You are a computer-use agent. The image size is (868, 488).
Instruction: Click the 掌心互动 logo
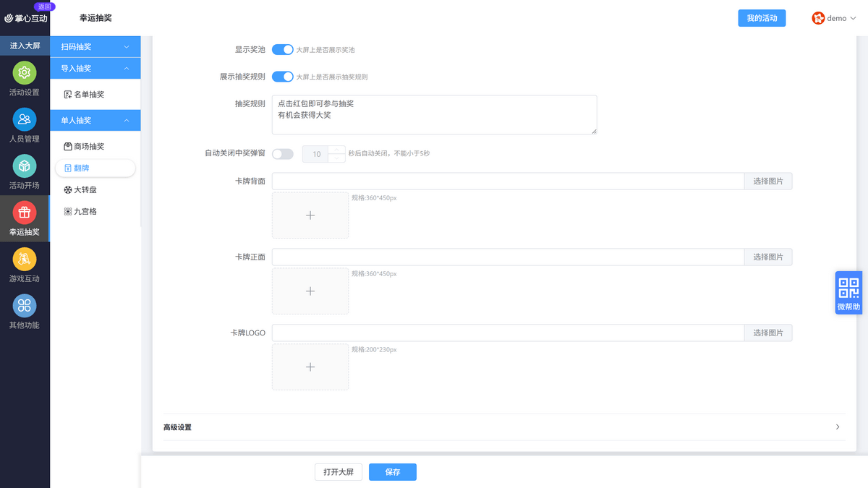(x=26, y=18)
